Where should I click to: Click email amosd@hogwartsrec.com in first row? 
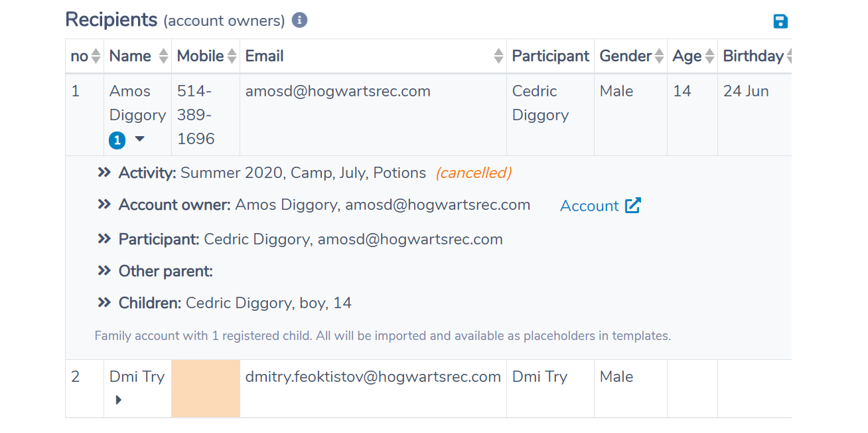point(338,92)
